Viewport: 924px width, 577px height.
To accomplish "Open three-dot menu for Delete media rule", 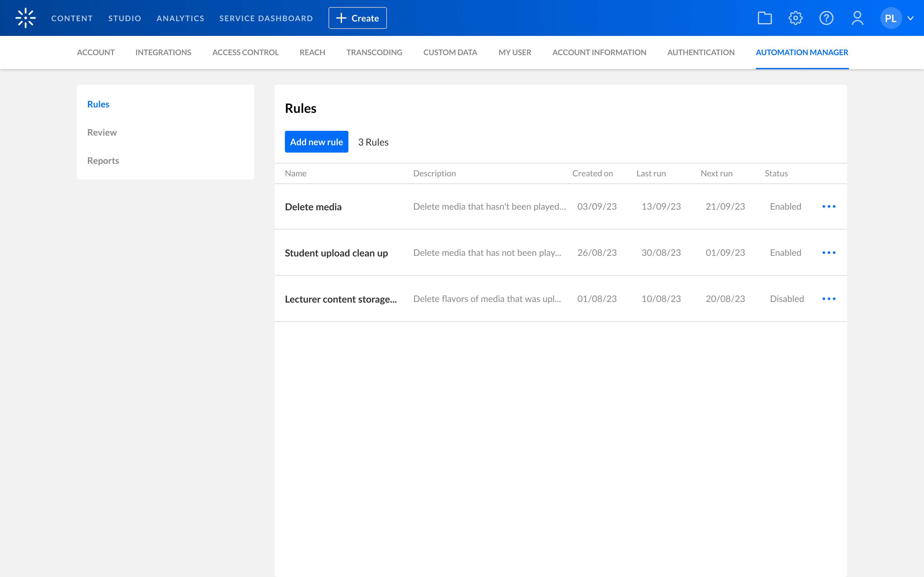I will (x=828, y=206).
